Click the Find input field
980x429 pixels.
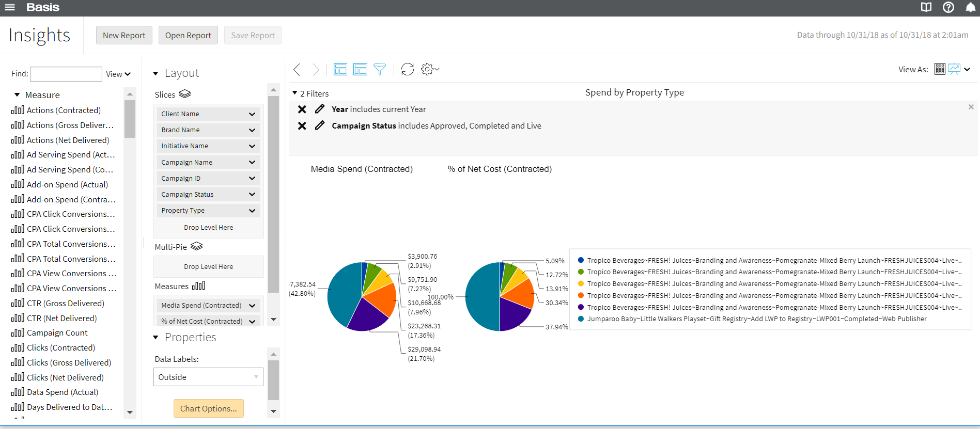(66, 74)
